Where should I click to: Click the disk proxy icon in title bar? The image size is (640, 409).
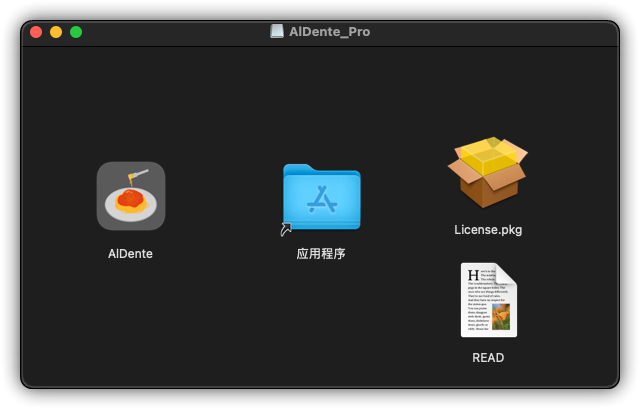(277, 31)
